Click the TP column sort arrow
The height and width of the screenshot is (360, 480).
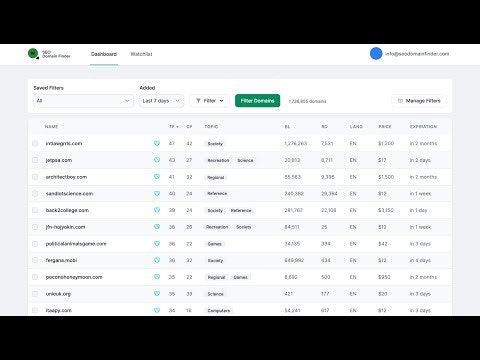[x=177, y=127]
